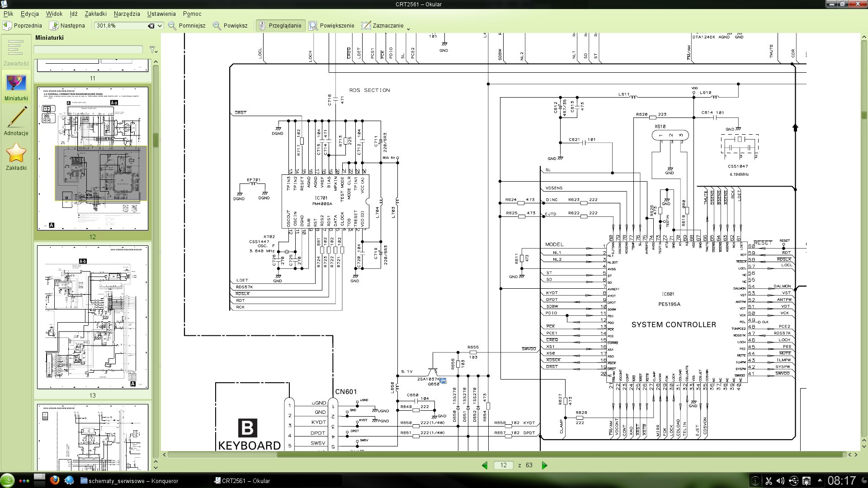Click the current page number 12 field
This screenshot has width=868, height=488.
[503, 465]
